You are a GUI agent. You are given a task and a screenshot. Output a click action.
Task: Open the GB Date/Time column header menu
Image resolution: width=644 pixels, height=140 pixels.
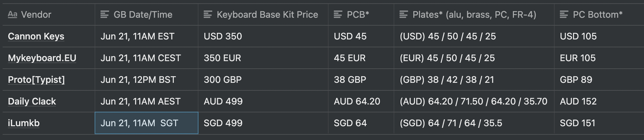coord(143,14)
